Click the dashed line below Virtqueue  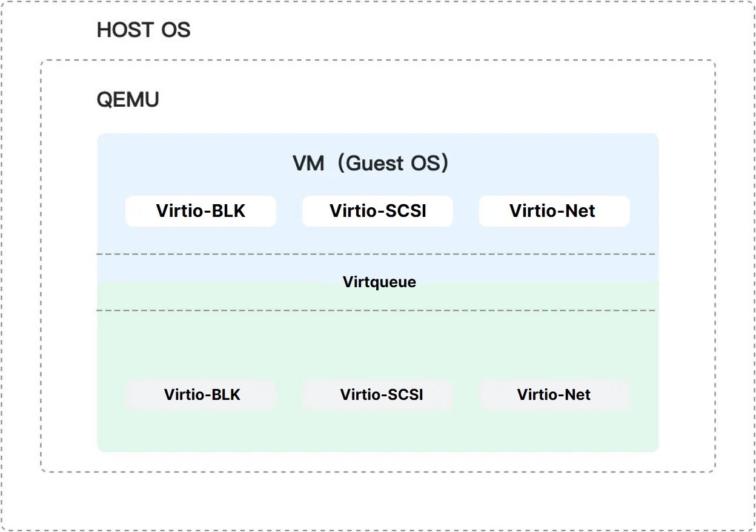click(377, 310)
